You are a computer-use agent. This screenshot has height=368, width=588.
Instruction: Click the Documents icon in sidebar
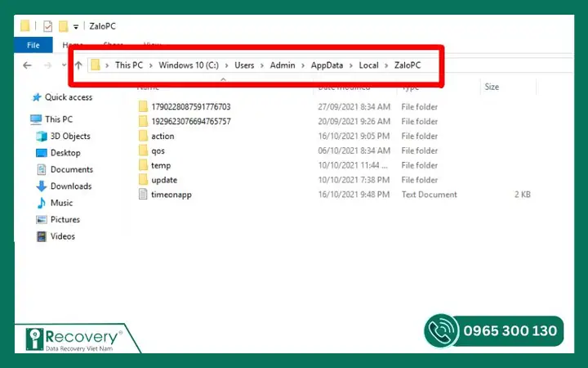pyautogui.click(x=42, y=169)
